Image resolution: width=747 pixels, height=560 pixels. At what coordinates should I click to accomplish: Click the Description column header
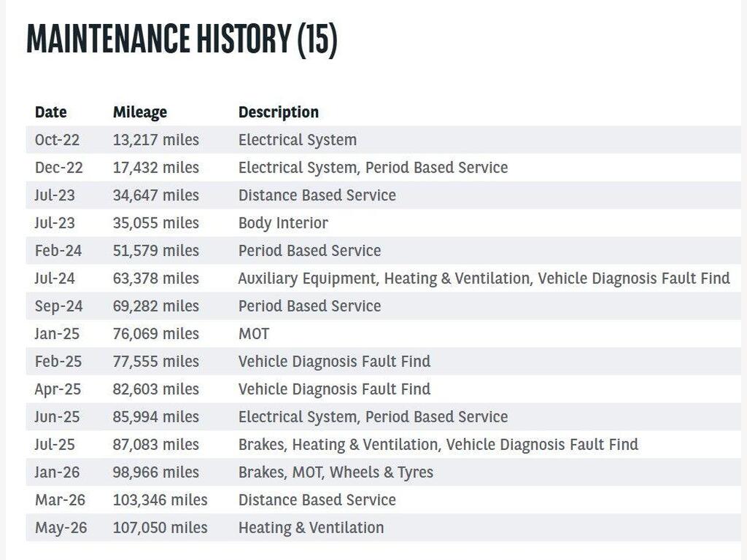click(278, 112)
